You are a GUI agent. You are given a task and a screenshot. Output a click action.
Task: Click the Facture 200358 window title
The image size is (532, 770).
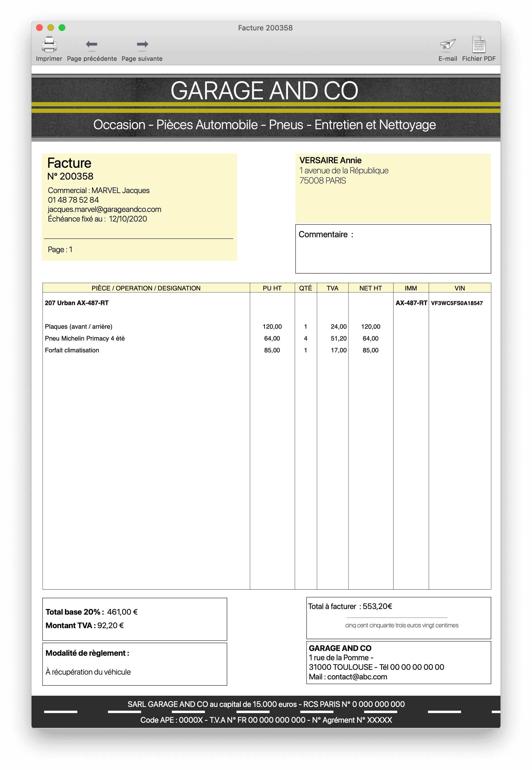pos(265,28)
